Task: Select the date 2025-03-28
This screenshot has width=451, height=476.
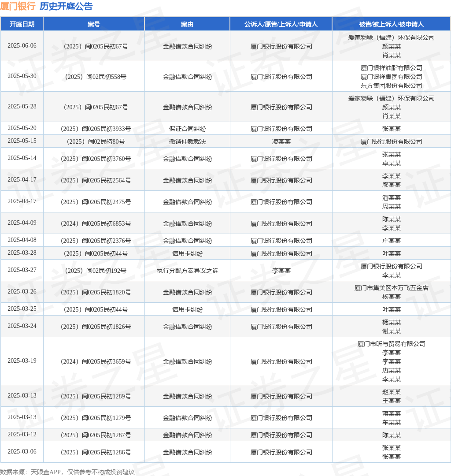Action: click(x=22, y=253)
